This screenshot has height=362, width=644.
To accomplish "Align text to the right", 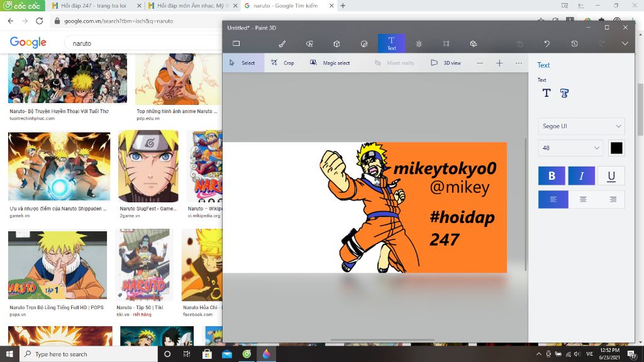I will 613,199.
